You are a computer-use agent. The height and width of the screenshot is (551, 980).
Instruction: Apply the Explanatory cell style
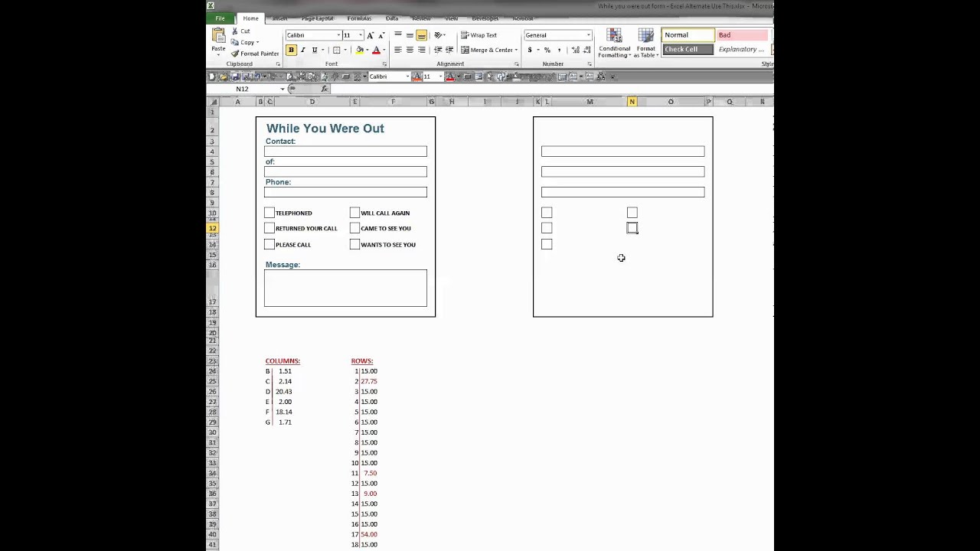[x=742, y=50]
